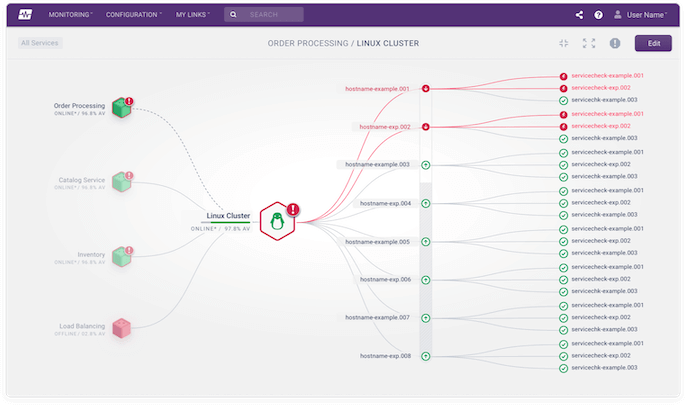Select the Order Processing green cube icon
The width and height of the screenshot is (685, 405).
(x=121, y=107)
